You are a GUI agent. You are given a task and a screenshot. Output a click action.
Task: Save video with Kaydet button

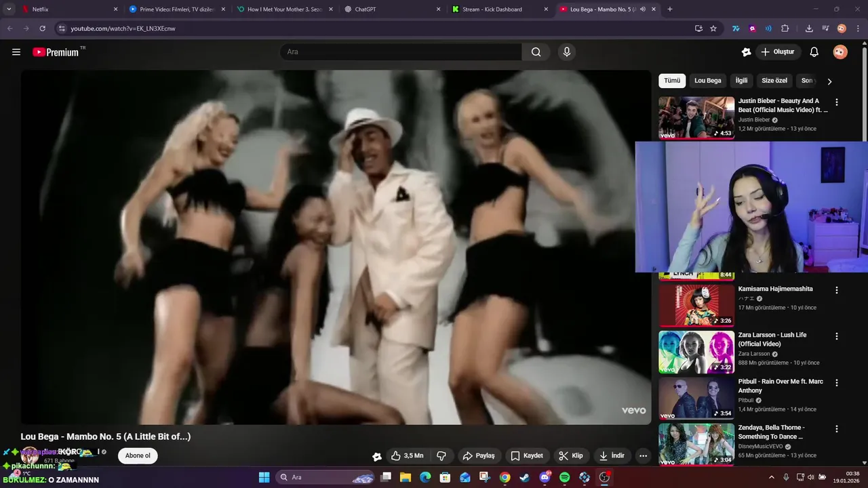(527, 455)
